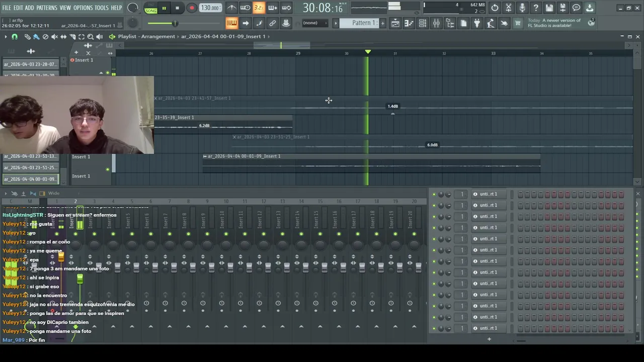Image resolution: width=644 pixels, height=362 pixels.
Task: Toggle auto scrolling arrow button
Action: (245, 23)
